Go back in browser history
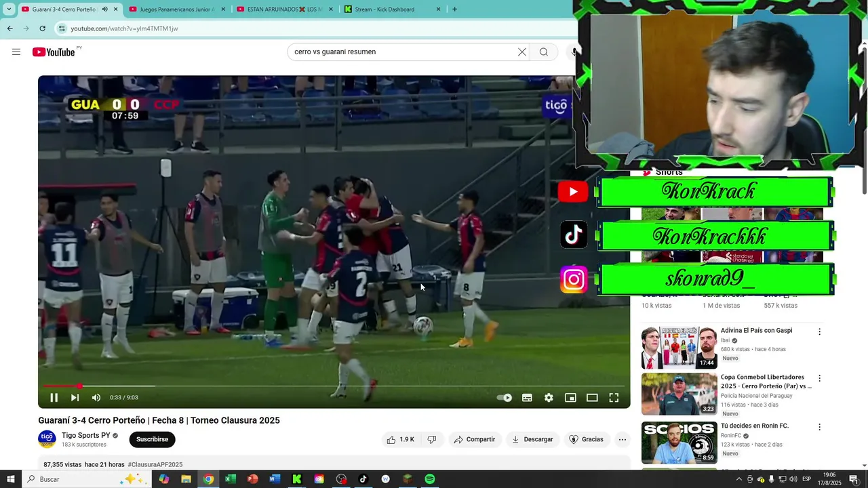The height and width of the screenshot is (488, 868). click(9, 28)
